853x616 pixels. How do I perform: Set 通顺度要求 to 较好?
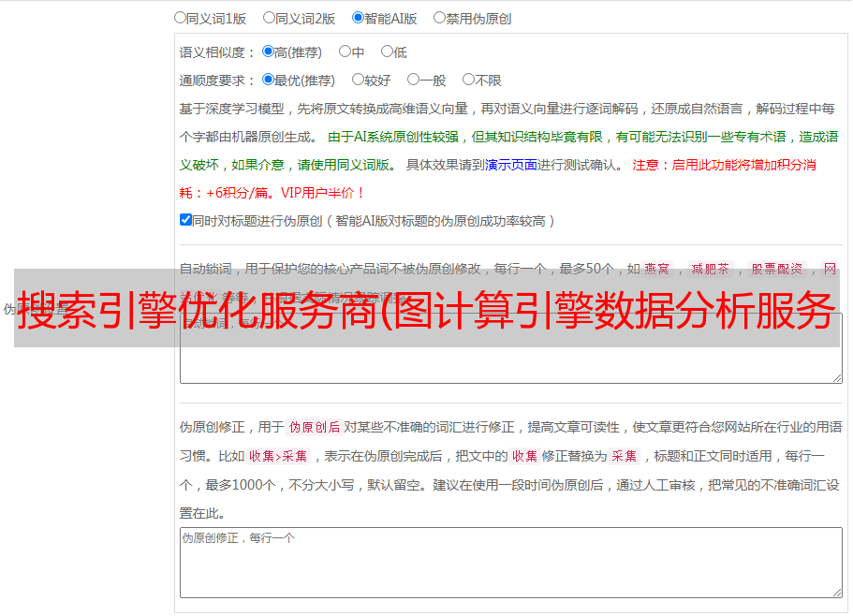click(358, 80)
